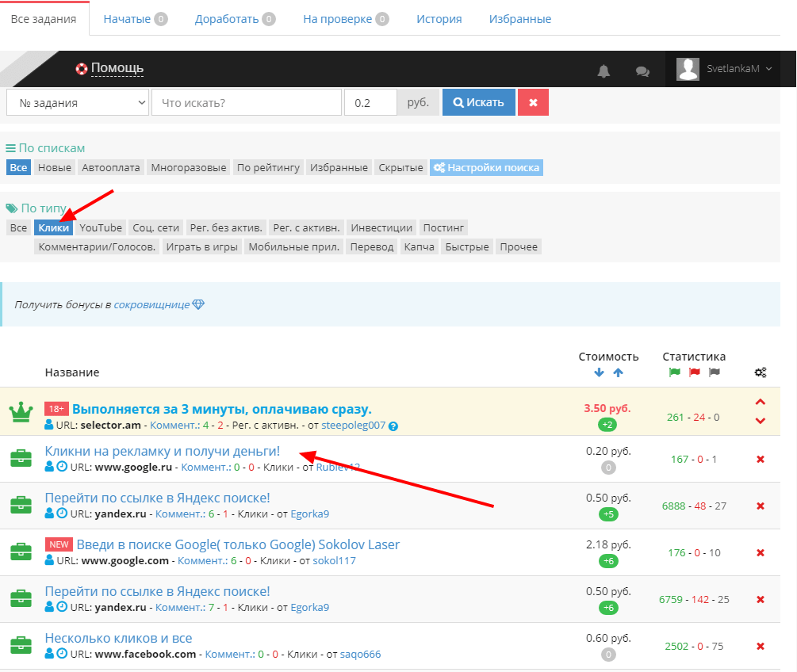Open the chat messages icon
This screenshot has height=672, width=797.
(x=642, y=71)
